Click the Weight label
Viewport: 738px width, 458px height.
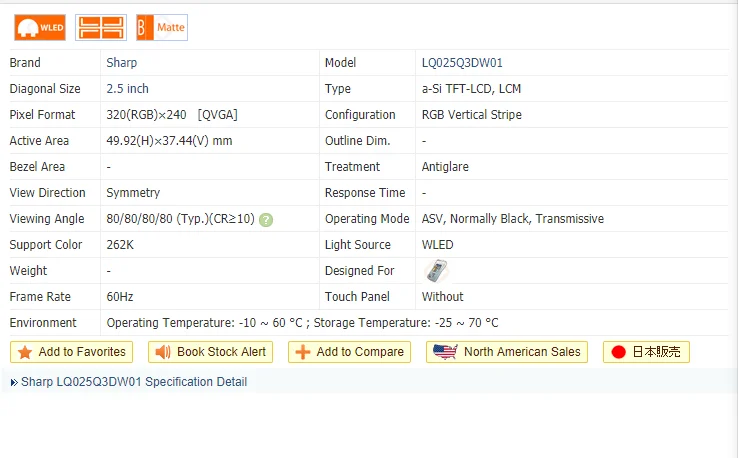[x=28, y=271]
